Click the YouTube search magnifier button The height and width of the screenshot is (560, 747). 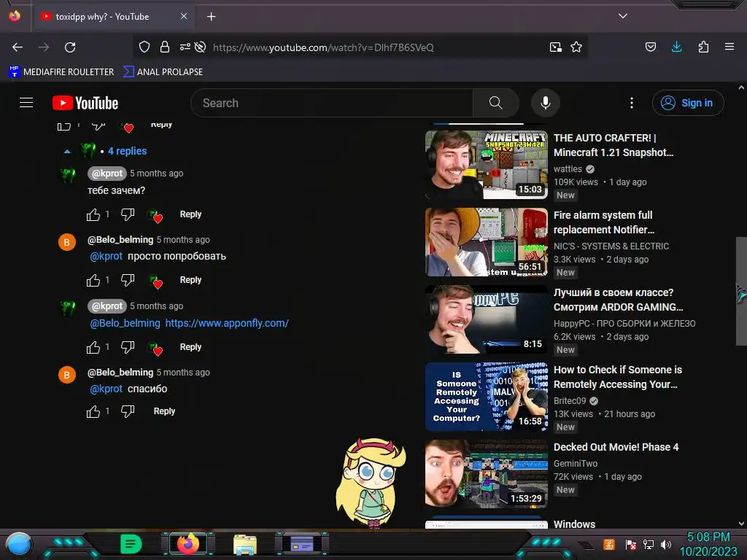[496, 103]
